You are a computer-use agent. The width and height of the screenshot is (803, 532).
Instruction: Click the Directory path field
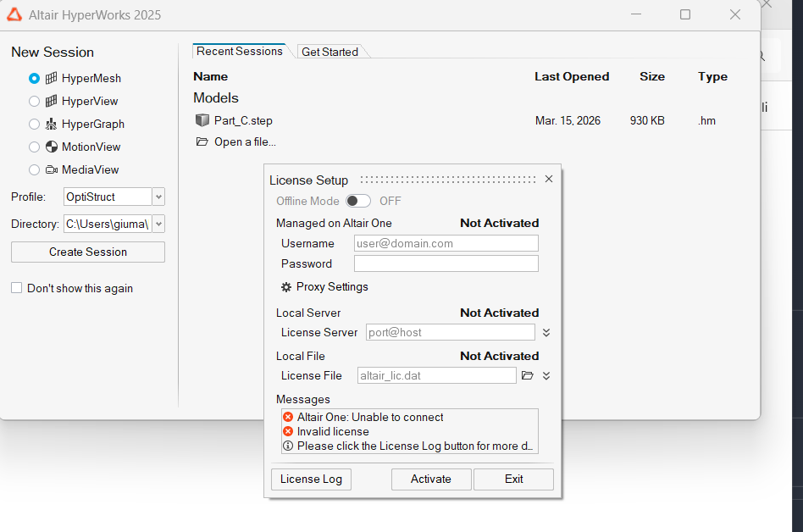pos(108,224)
